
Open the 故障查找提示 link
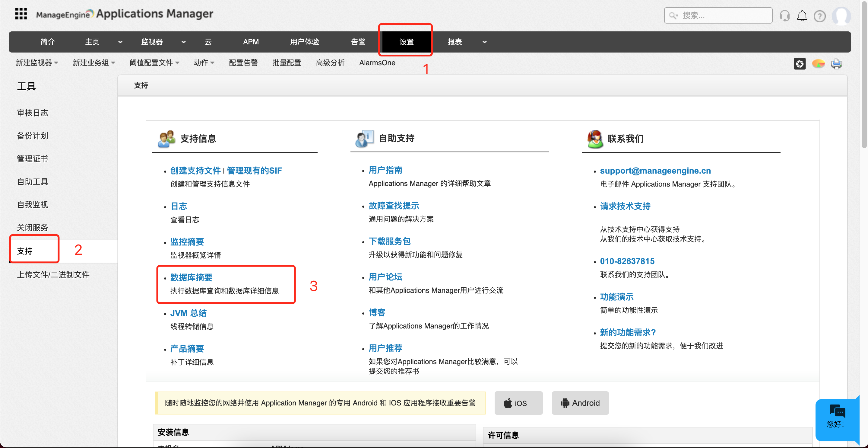click(394, 206)
